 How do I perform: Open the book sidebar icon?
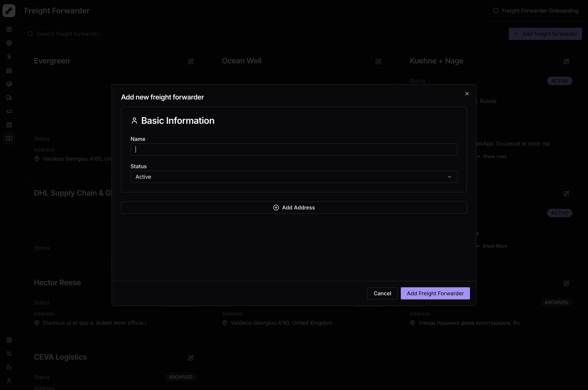pyautogui.click(x=9, y=139)
